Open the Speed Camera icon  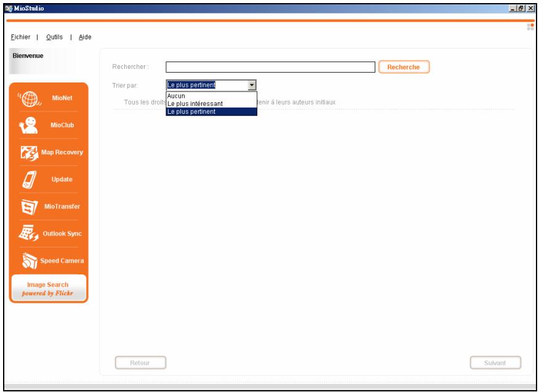29,261
